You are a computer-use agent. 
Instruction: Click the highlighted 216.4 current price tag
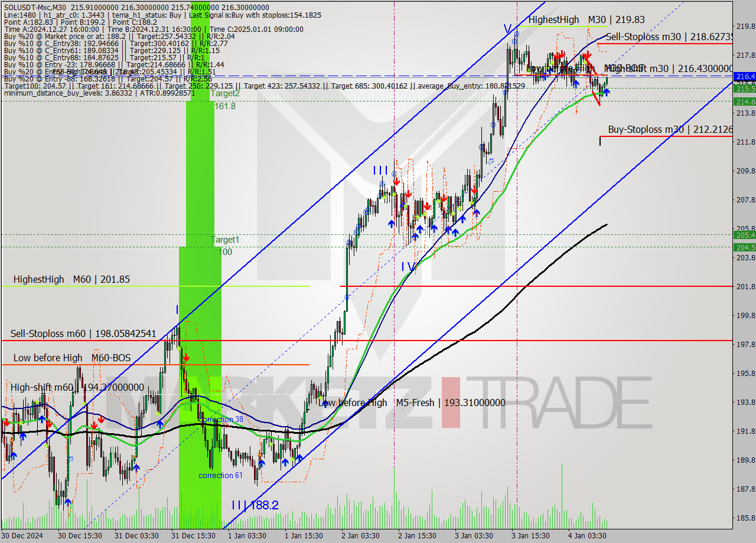pyautogui.click(x=744, y=76)
